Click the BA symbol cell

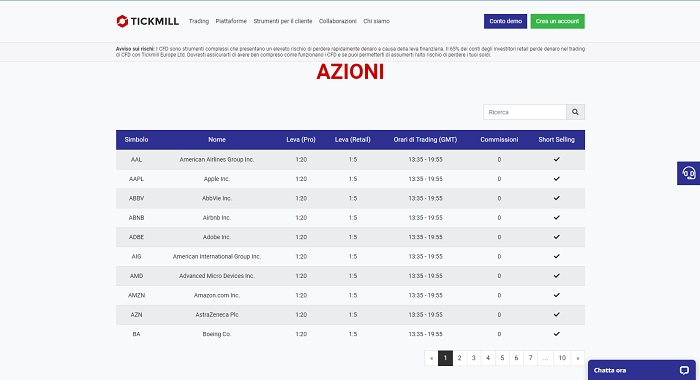[136, 334]
